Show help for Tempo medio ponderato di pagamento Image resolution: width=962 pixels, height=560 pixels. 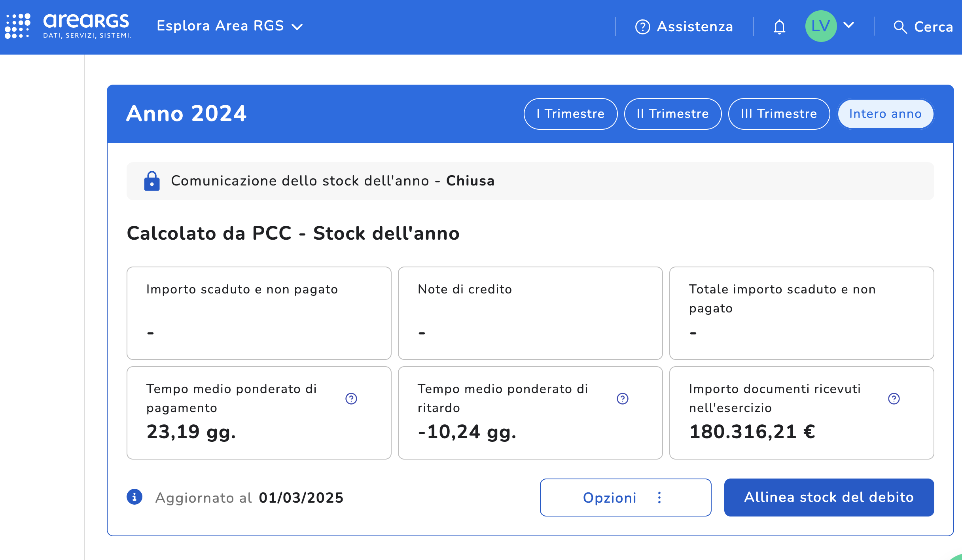click(x=351, y=398)
